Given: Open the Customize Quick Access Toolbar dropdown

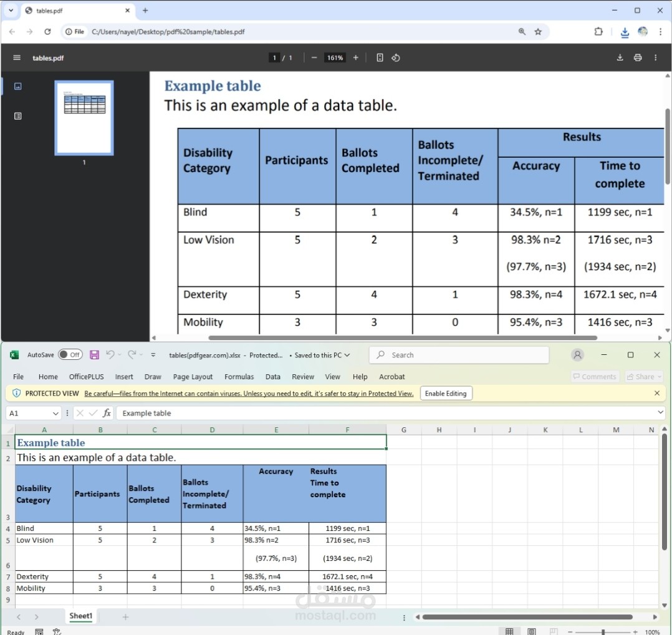Looking at the screenshot, I should coord(153,355).
